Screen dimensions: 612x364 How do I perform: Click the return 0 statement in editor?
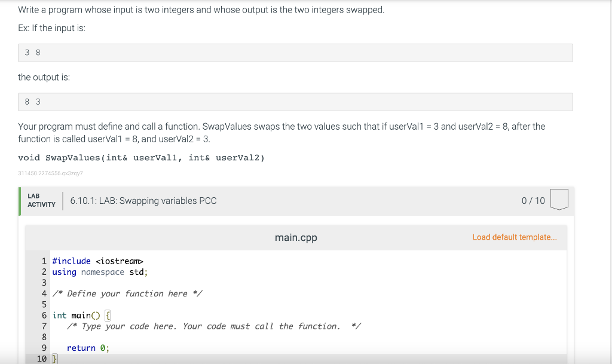coord(88,348)
